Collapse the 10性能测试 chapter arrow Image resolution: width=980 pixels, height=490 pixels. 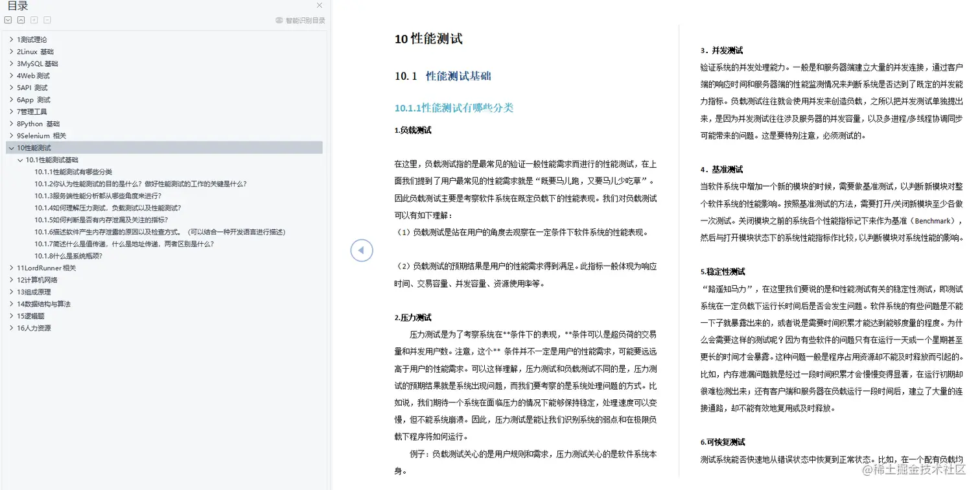click(11, 148)
